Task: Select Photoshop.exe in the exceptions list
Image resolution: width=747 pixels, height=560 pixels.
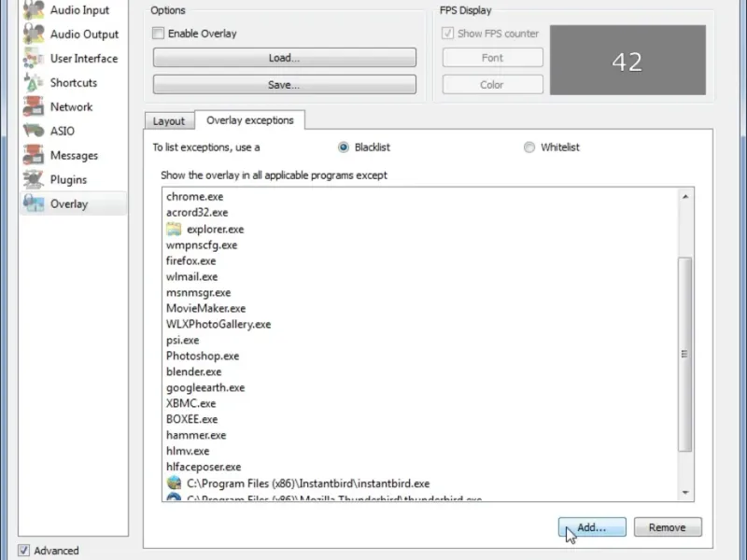Action: (203, 356)
